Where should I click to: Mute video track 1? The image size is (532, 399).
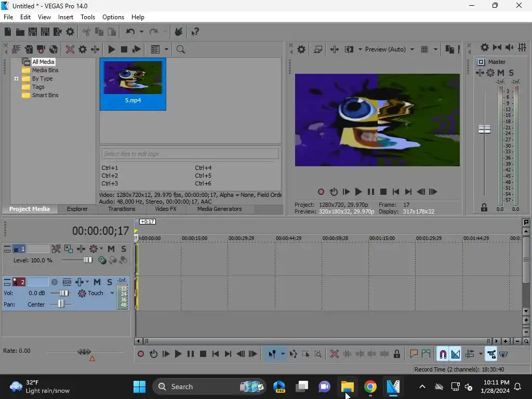pos(111,249)
